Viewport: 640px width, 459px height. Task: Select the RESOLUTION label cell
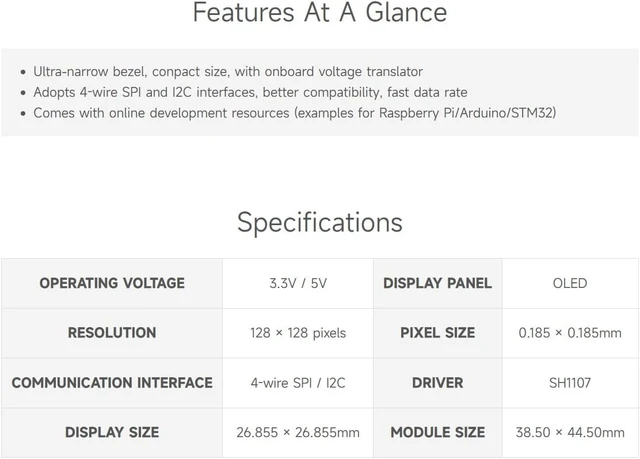point(112,333)
